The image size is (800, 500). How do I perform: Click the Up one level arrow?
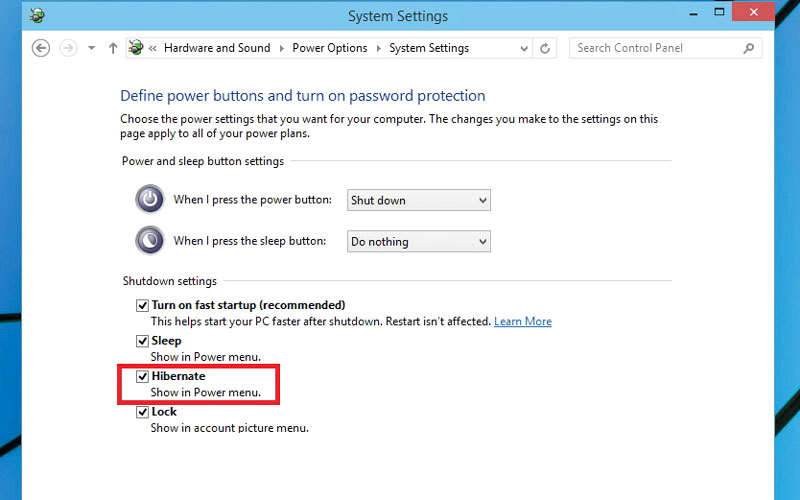112,48
